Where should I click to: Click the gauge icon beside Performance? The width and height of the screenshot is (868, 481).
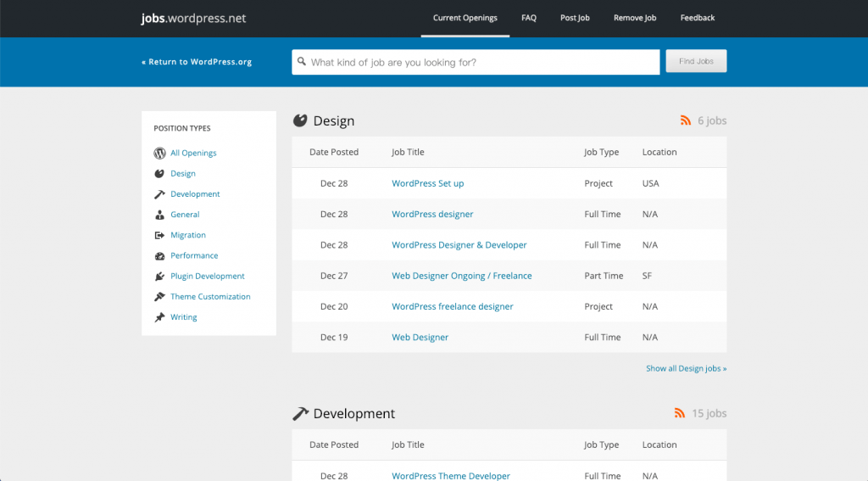(x=159, y=255)
